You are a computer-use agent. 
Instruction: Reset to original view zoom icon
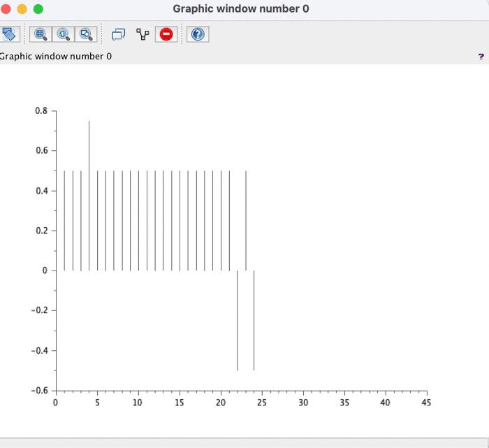(64, 34)
